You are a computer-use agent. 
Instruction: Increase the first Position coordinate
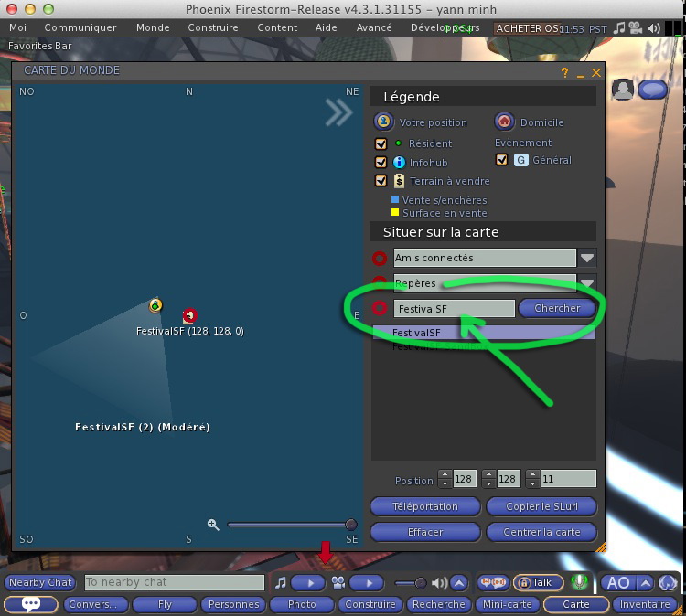445,474
